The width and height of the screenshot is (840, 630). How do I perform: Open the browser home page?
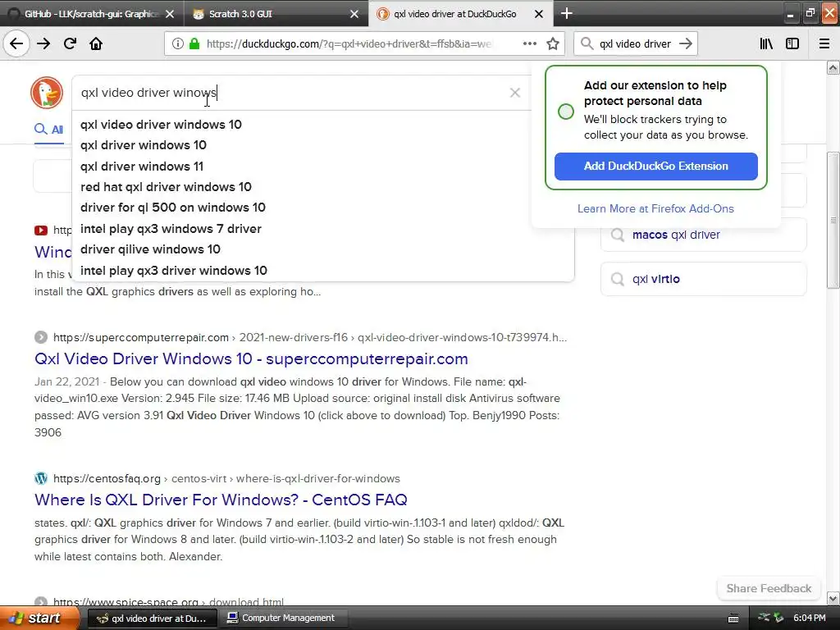point(96,44)
